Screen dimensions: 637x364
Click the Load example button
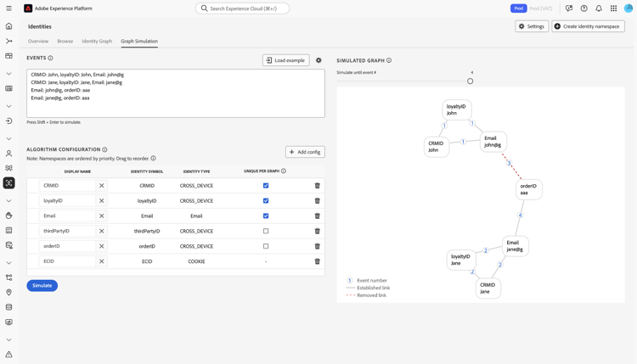click(x=285, y=60)
